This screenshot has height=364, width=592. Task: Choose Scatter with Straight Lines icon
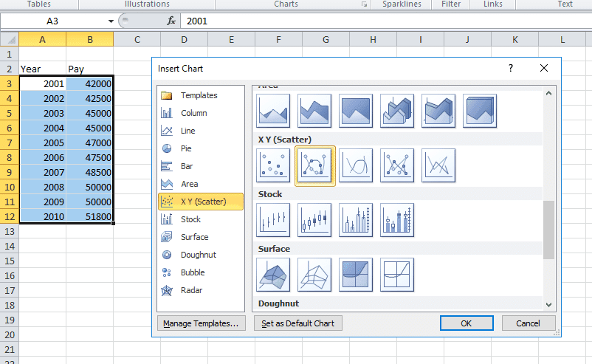tap(438, 165)
